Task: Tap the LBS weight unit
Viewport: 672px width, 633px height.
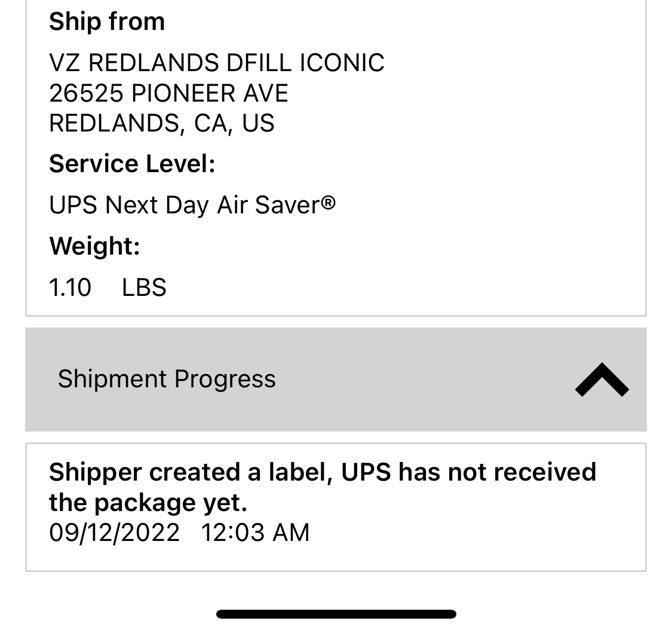Action: tap(144, 288)
